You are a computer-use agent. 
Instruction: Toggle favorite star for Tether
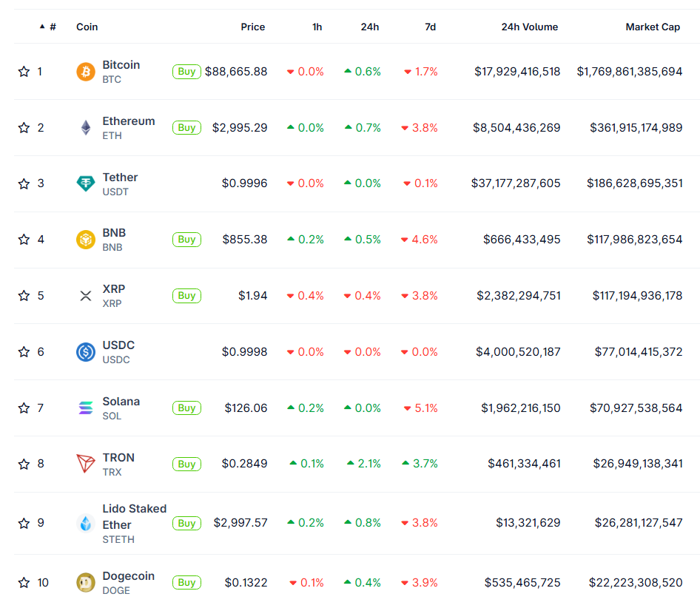tap(24, 183)
